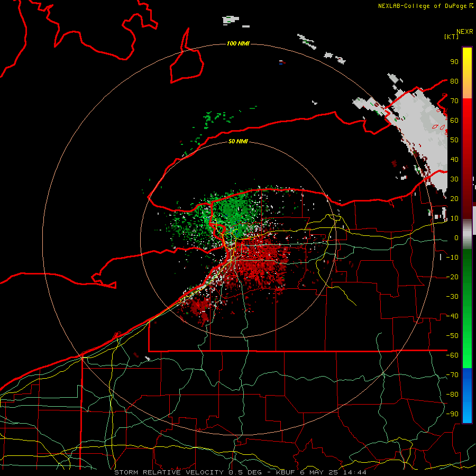The height and width of the screenshot is (476, 476).
Task: Click the Storm Relative Velocity KBUF caption
Action: click(x=240, y=472)
